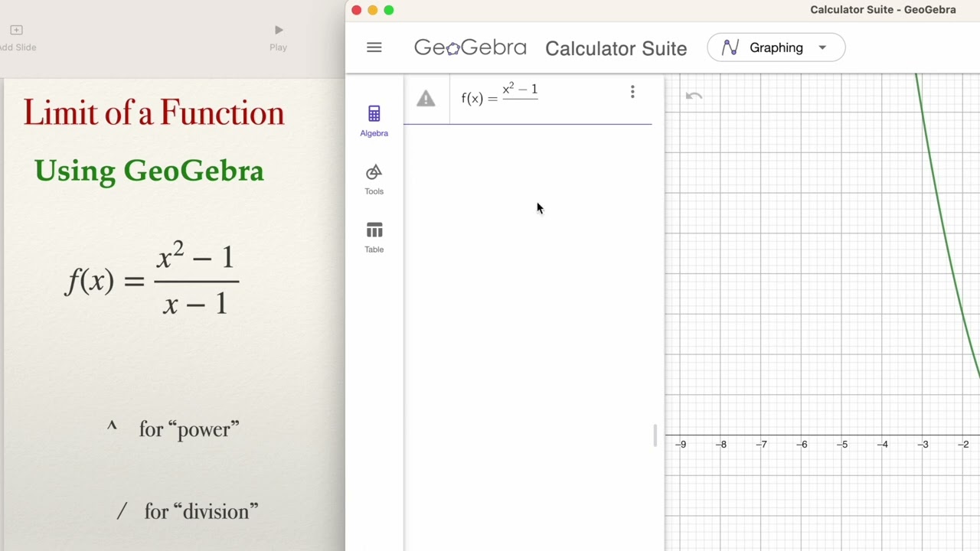Click Play in the Keynote window

pos(278,37)
